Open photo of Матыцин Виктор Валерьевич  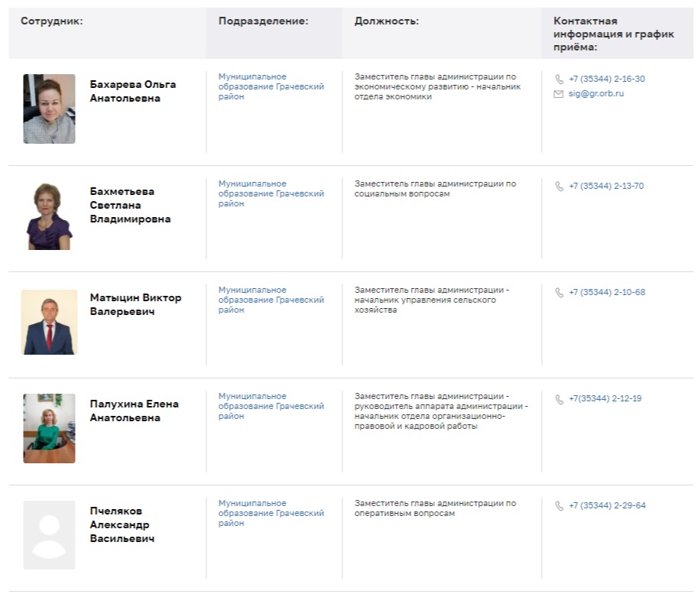pos(49,322)
